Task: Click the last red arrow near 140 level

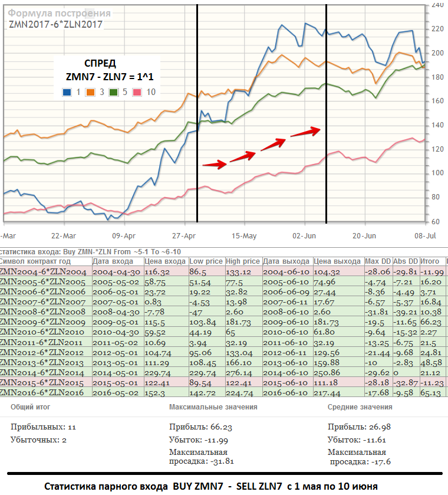Action: (305, 132)
